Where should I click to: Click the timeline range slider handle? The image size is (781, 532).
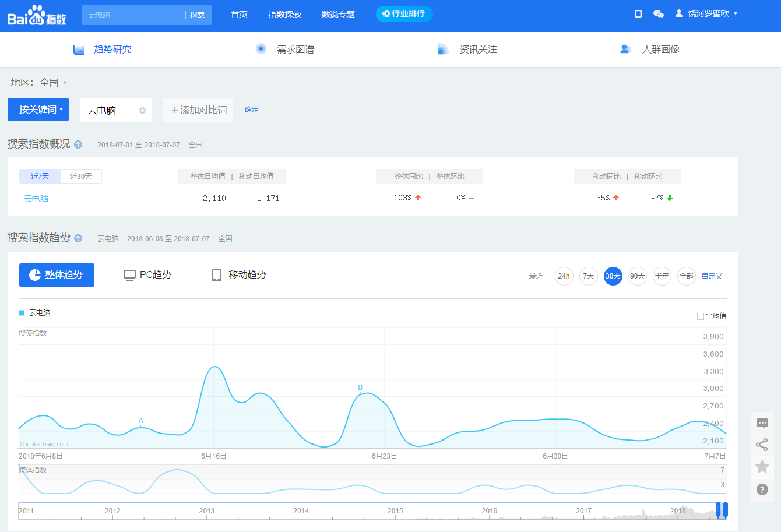(x=719, y=510)
